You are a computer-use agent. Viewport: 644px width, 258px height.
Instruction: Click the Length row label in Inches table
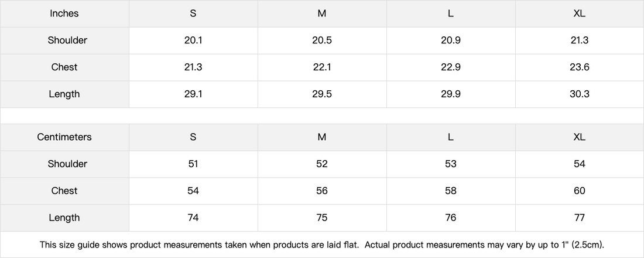tap(64, 94)
